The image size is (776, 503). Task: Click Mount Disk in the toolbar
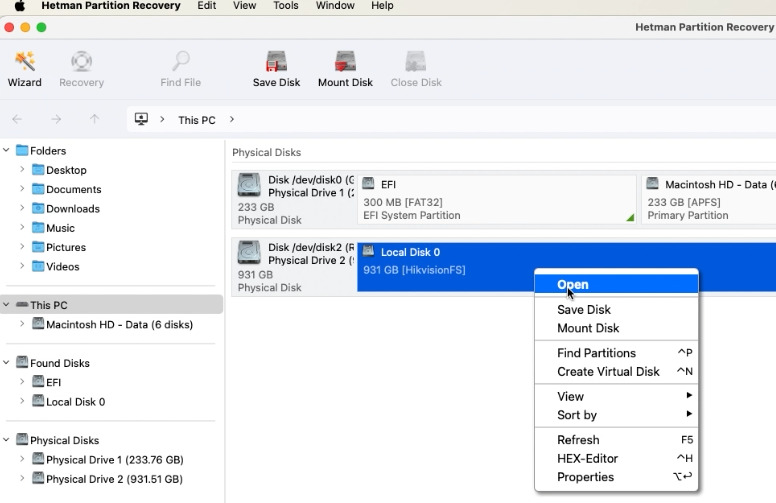click(345, 69)
